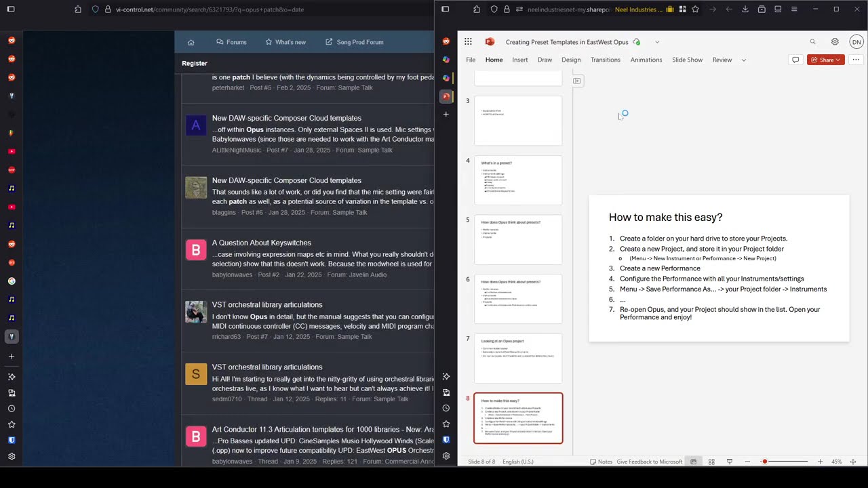
Task: Click the PowerPoint logo icon
Action: [490, 42]
